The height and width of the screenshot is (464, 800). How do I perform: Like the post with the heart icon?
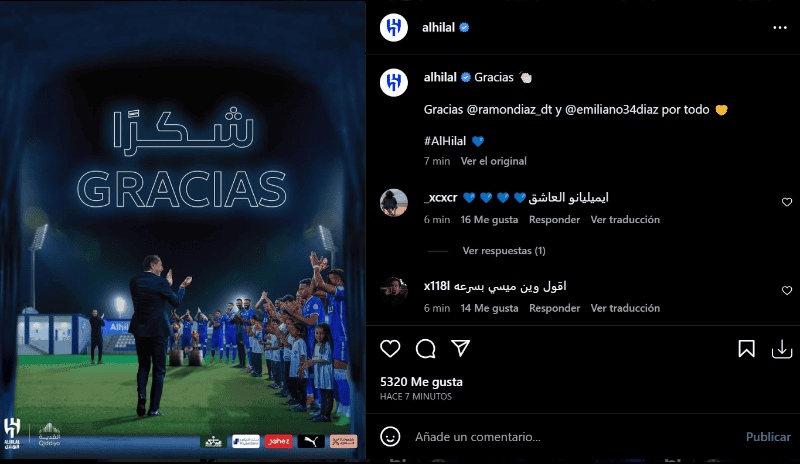pyautogui.click(x=390, y=349)
